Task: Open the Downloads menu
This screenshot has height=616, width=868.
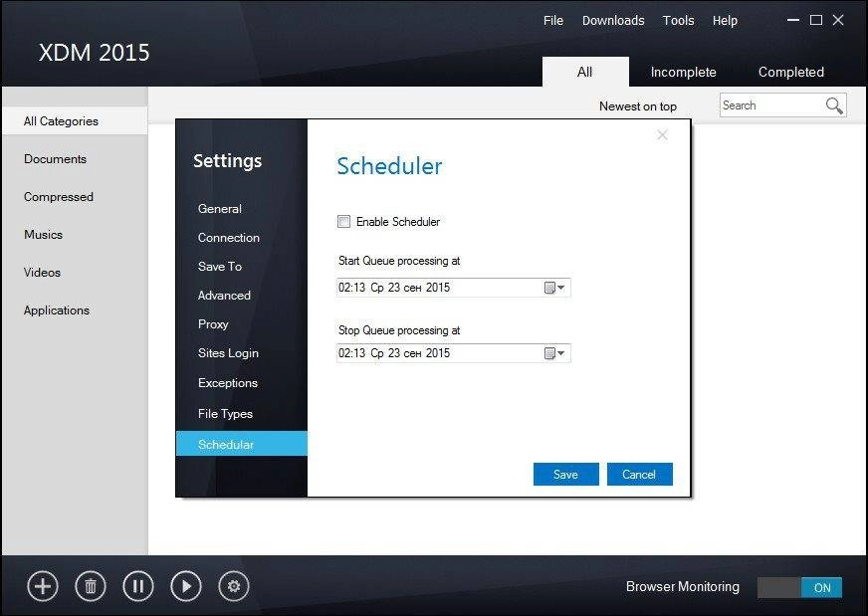Action: (613, 21)
